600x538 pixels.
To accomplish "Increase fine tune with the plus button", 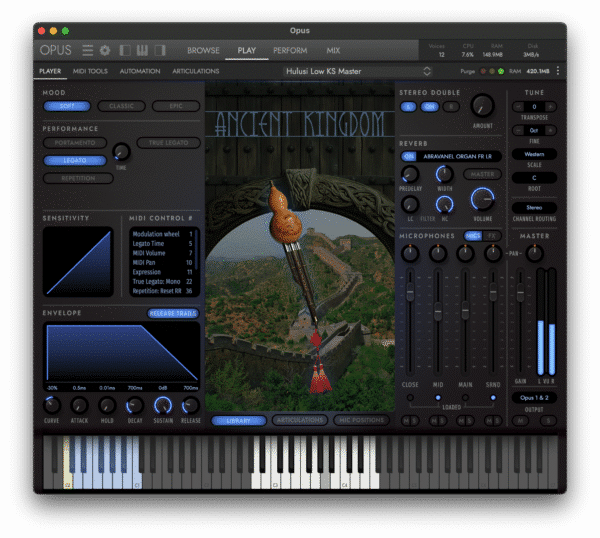I will pyautogui.click(x=550, y=130).
